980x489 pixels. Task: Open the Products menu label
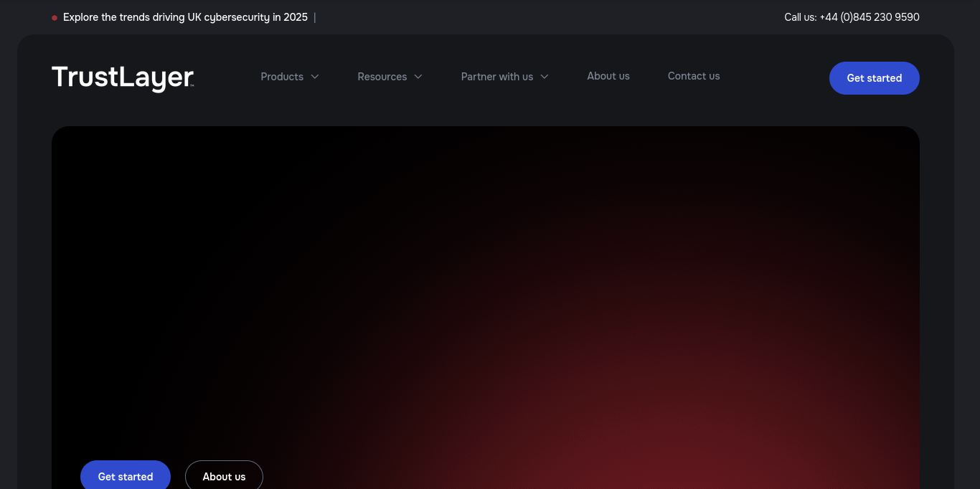click(x=282, y=77)
